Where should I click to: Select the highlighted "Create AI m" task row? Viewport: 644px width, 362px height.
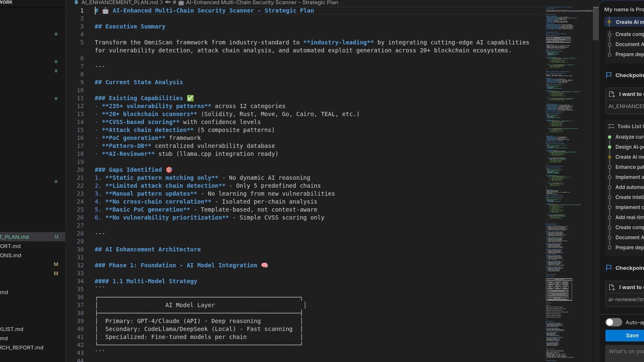point(624,22)
